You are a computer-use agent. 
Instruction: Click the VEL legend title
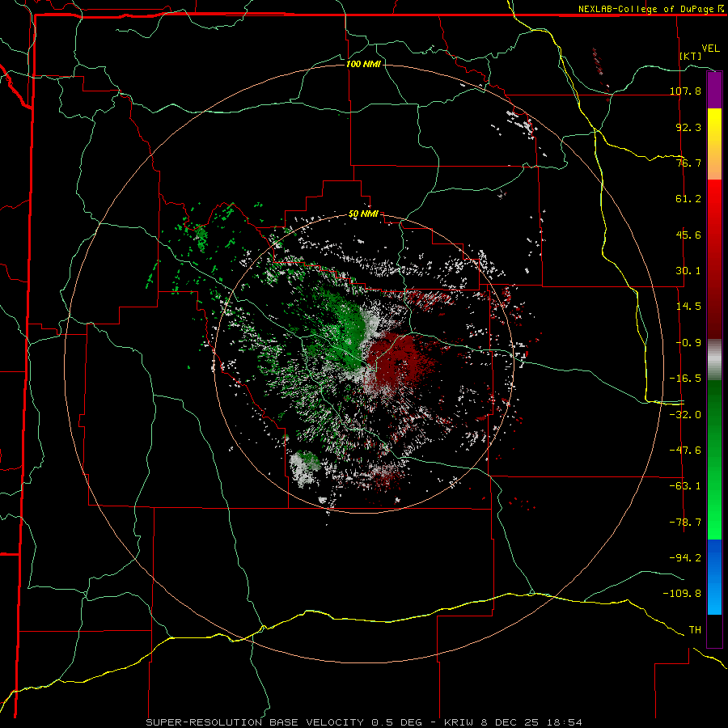tap(710, 49)
